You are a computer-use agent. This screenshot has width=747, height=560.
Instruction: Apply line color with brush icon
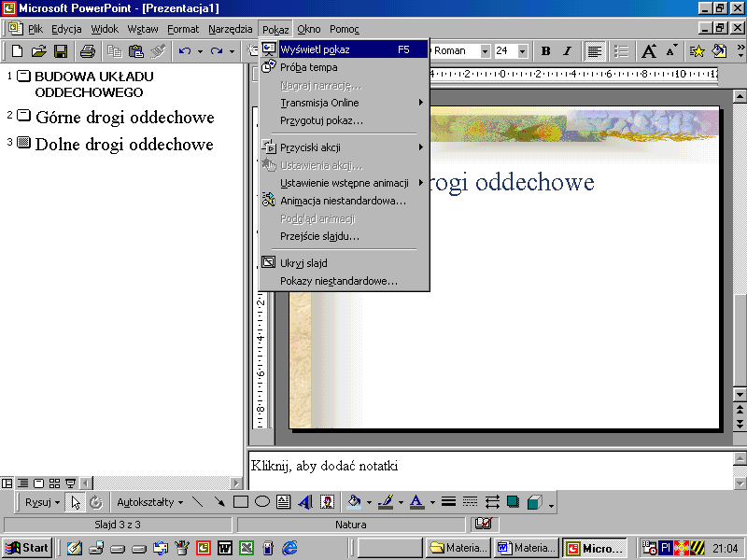click(x=386, y=502)
